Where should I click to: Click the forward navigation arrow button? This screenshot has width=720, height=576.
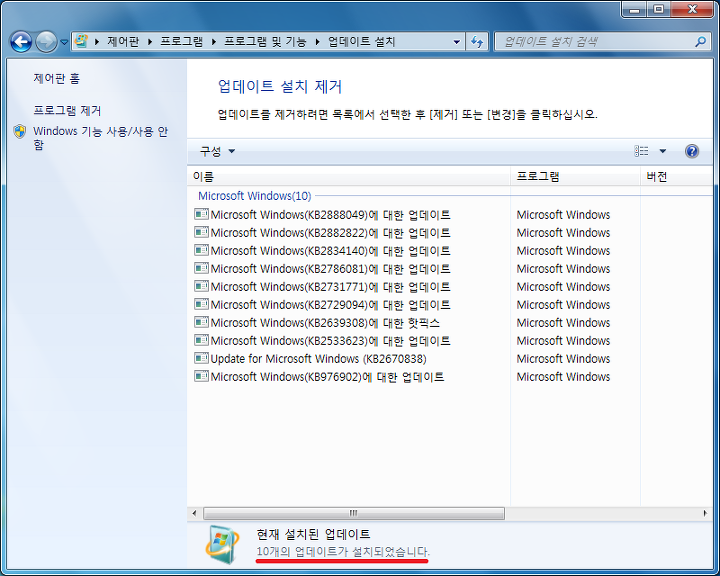point(46,42)
